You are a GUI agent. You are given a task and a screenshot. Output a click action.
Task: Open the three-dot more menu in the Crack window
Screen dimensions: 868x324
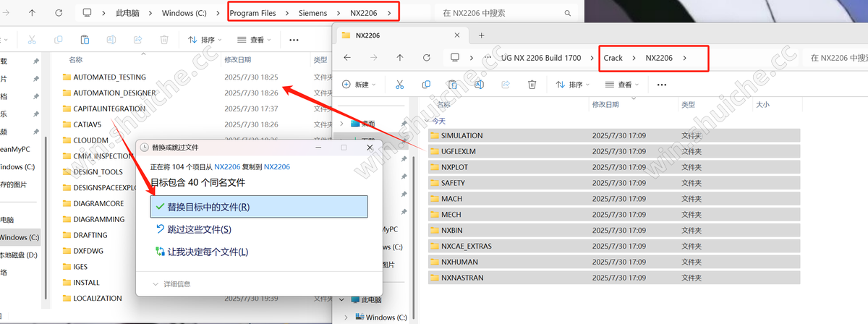coord(661,85)
